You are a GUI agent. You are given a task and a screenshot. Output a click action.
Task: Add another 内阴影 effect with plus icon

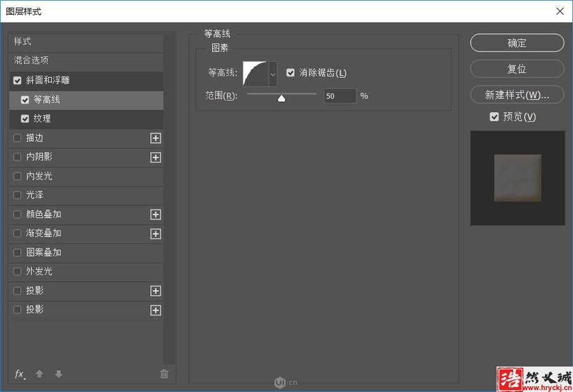(x=156, y=157)
